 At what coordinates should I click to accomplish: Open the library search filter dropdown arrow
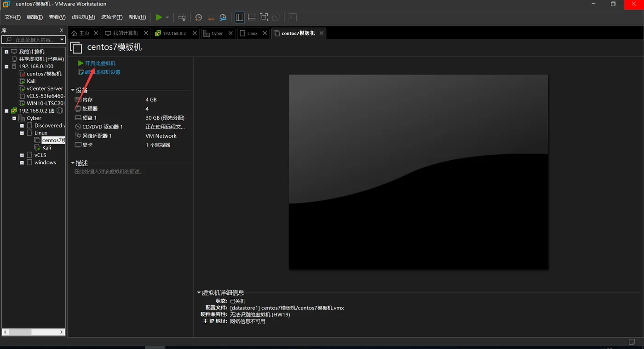pyautogui.click(x=62, y=40)
